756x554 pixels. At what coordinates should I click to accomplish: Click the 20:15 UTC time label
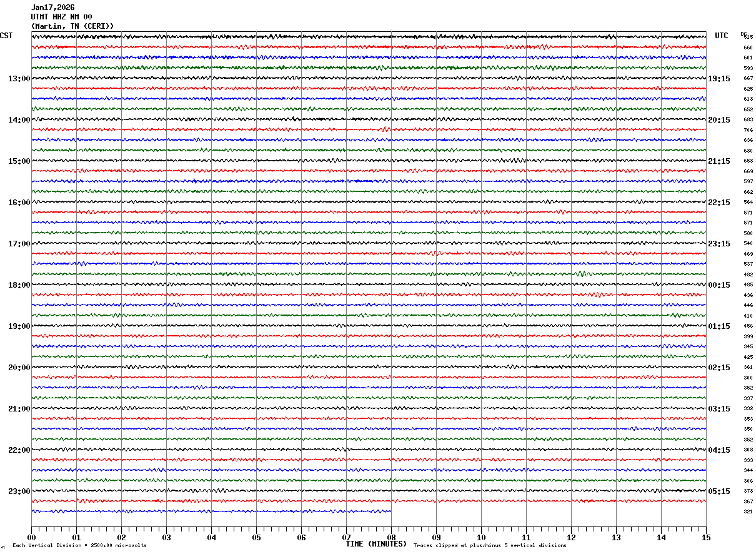719,120
